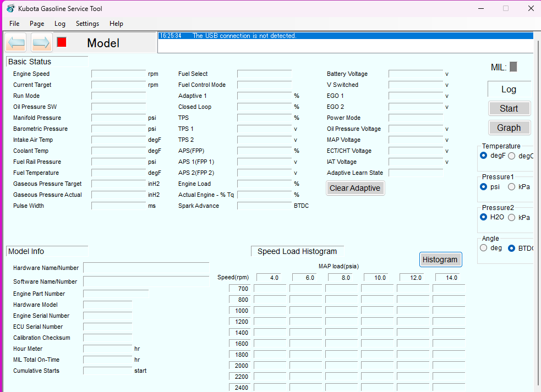Click the Fuel Select field
Screen dimensions: 541x392
[x=264, y=74]
